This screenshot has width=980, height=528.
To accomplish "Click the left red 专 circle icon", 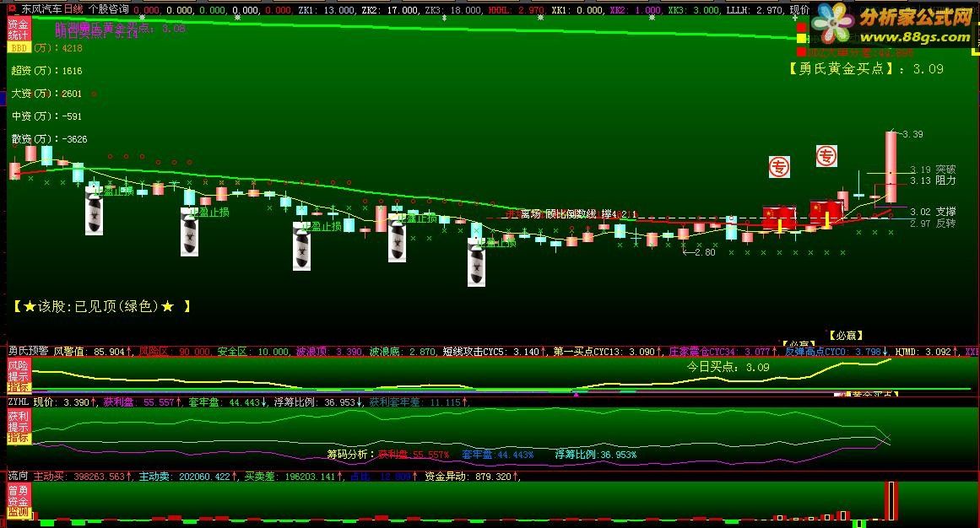I will tap(779, 167).
